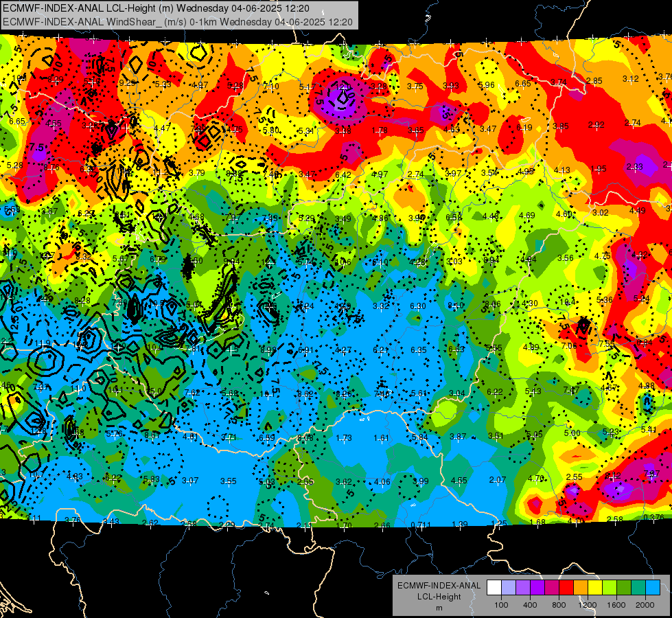Click the map value 1.68
This screenshot has width=672, height=618.
pyautogui.click(x=537, y=522)
